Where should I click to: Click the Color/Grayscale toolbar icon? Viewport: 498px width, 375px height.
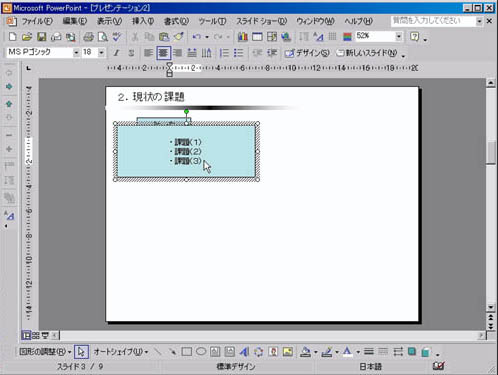[x=347, y=37]
